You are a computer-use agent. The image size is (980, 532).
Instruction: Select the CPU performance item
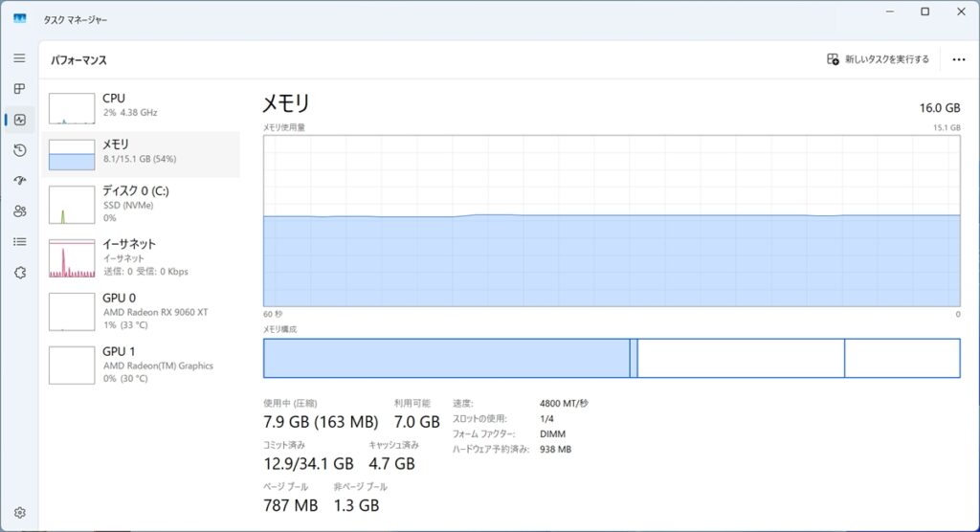click(144, 109)
